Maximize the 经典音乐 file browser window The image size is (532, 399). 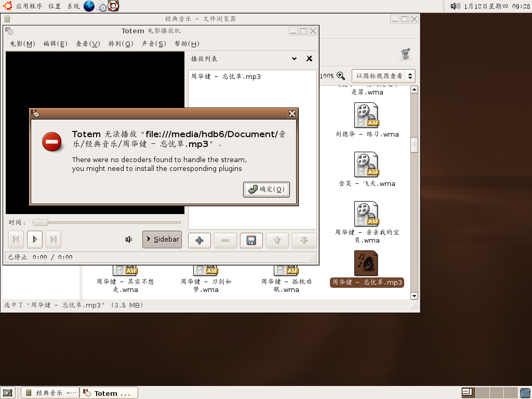click(x=404, y=19)
